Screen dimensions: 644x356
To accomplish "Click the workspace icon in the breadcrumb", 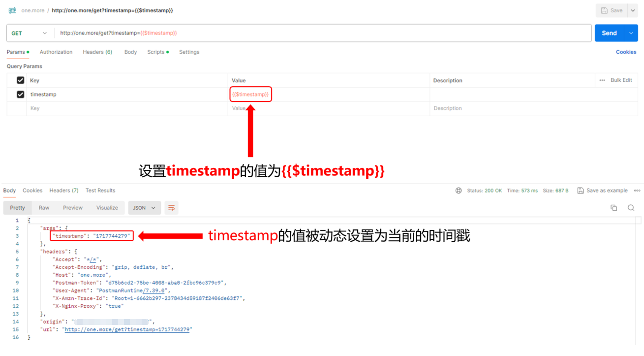I will click(x=11, y=10).
